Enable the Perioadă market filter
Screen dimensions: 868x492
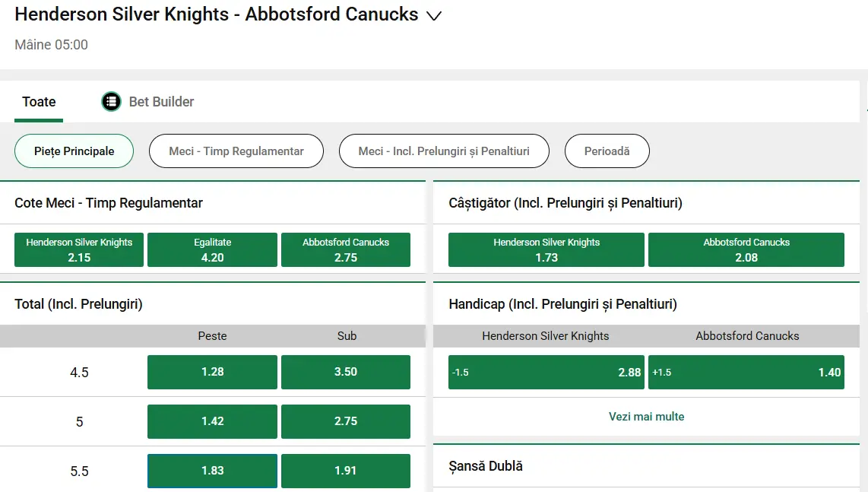pos(607,151)
